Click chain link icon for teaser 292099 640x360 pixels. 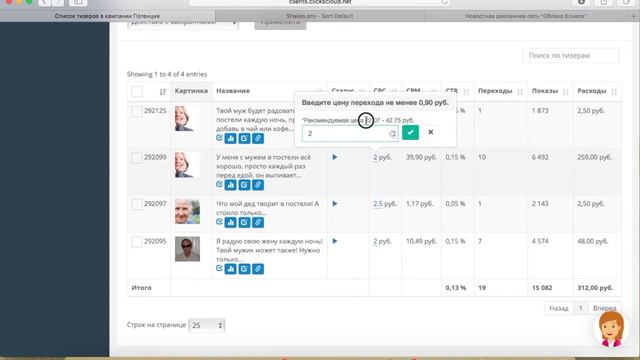click(258, 185)
